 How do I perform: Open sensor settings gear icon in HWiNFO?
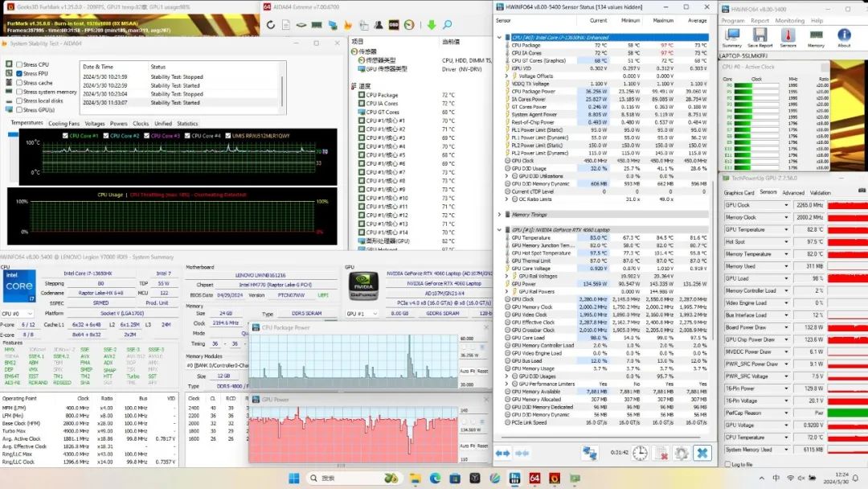(x=682, y=453)
